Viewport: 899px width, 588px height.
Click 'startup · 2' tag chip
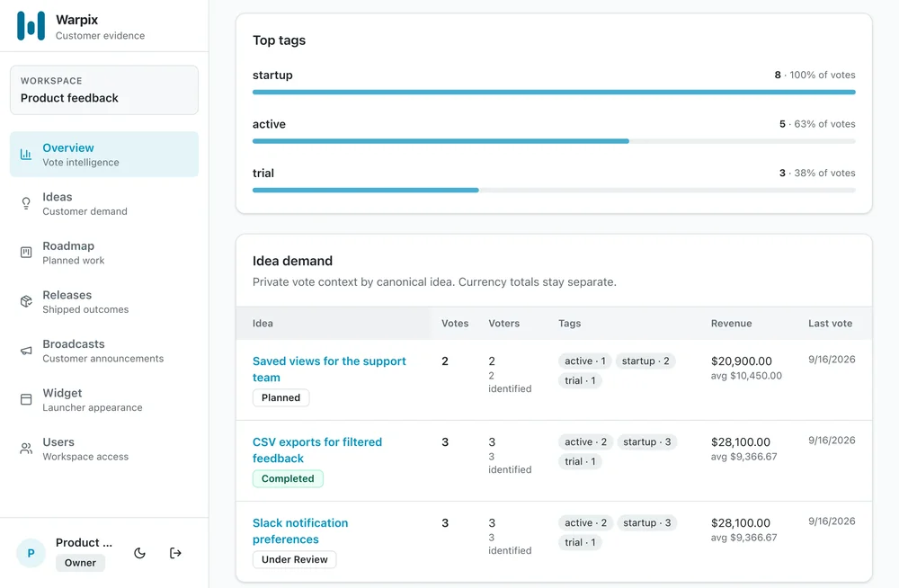pyautogui.click(x=645, y=361)
